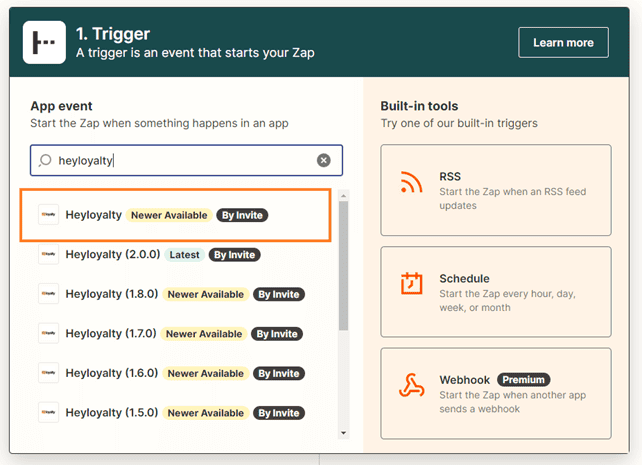The height and width of the screenshot is (465, 642).
Task: Clear the heyloyalty search text
Action: [324, 160]
